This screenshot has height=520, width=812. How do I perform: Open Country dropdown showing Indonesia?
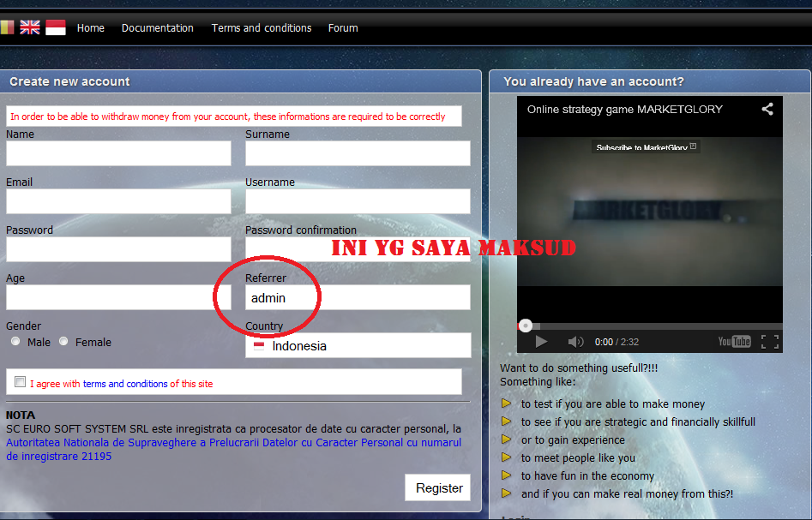pos(358,345)
